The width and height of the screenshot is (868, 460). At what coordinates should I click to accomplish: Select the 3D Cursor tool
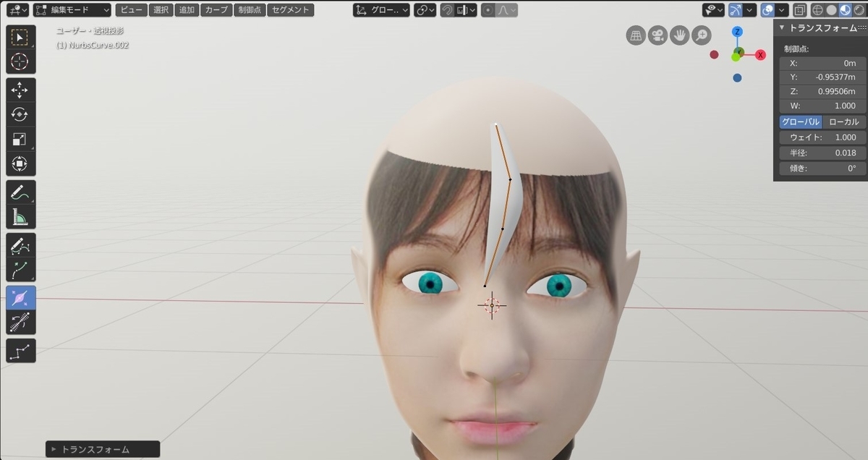point(20,61)
